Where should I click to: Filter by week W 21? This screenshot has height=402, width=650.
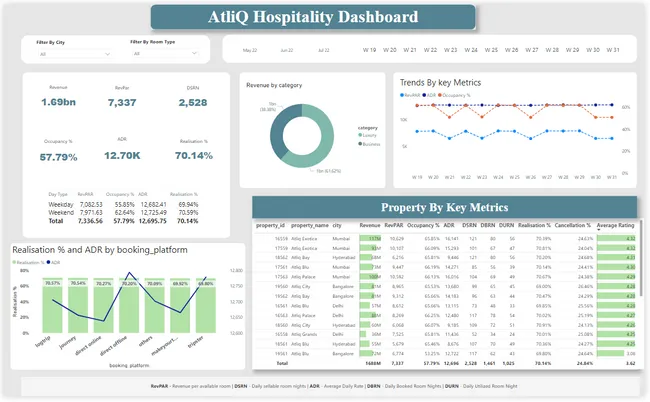click(410, 50)
